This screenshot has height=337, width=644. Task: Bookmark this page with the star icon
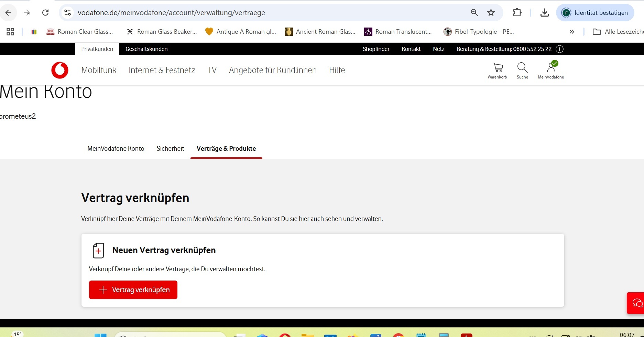491,13
